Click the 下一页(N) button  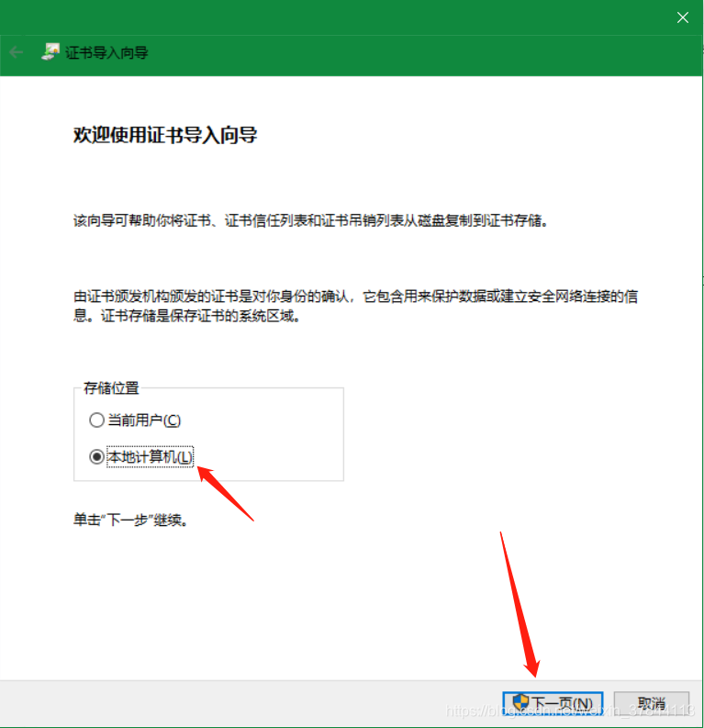click(x=553, y=703)
